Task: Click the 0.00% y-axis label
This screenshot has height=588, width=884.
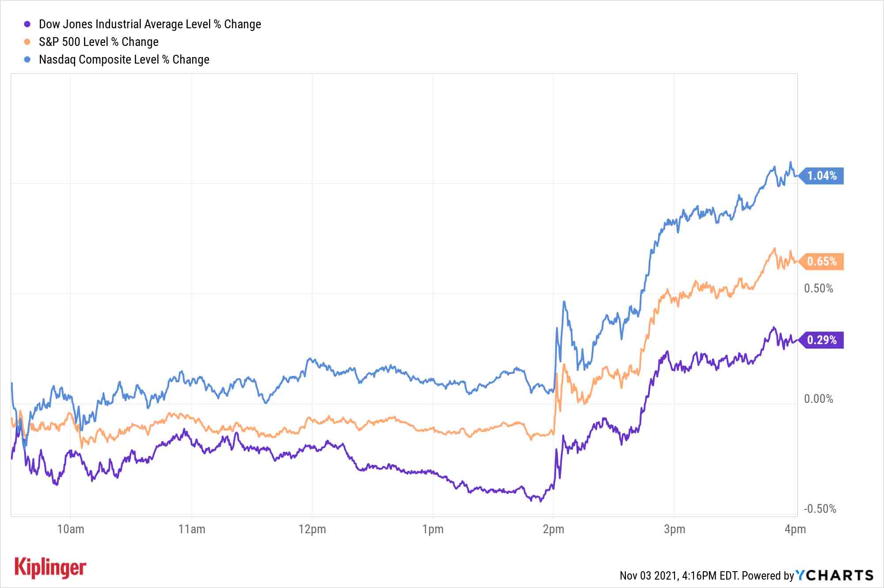Action: [x=819, y=399]
